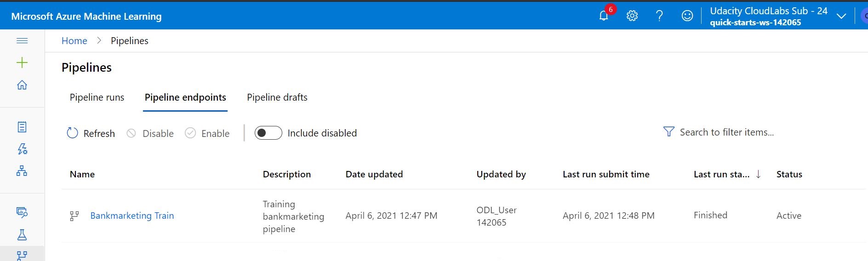
Task: Open Datasets sidebar icon
Action: (22, 212)
